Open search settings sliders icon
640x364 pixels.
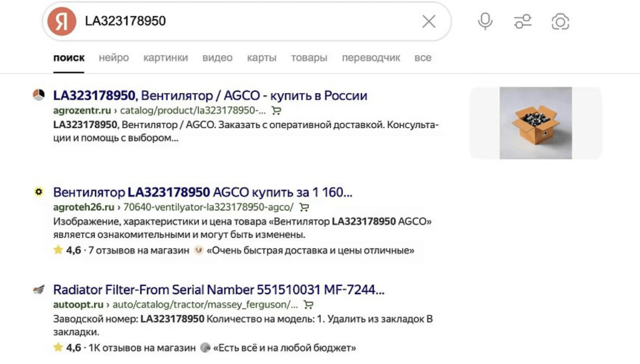(x=523, y=21)
